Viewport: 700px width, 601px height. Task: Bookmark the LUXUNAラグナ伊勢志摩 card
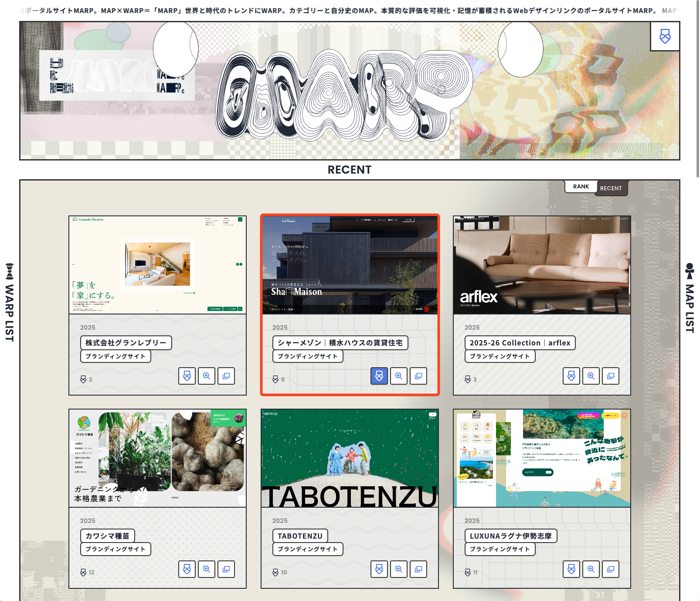[x=571, y=569]
